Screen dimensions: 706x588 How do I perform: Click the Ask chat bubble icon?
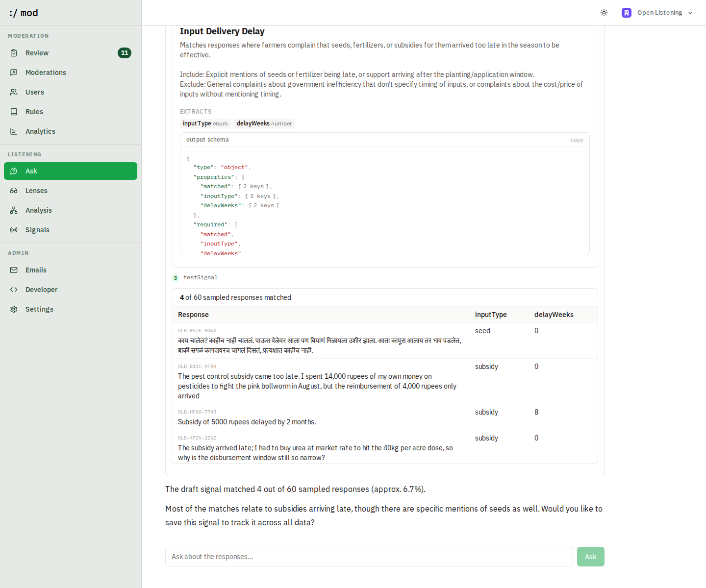point(14,171)
